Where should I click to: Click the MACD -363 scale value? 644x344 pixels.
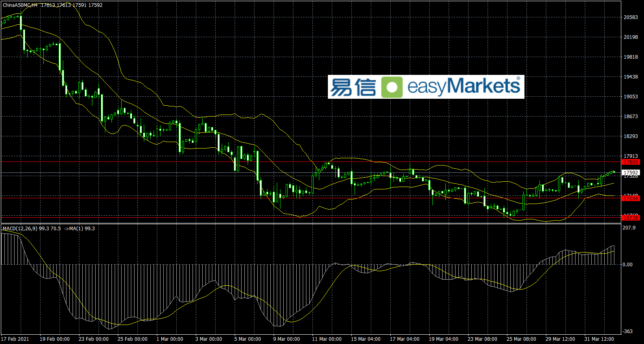coord(628,331)
